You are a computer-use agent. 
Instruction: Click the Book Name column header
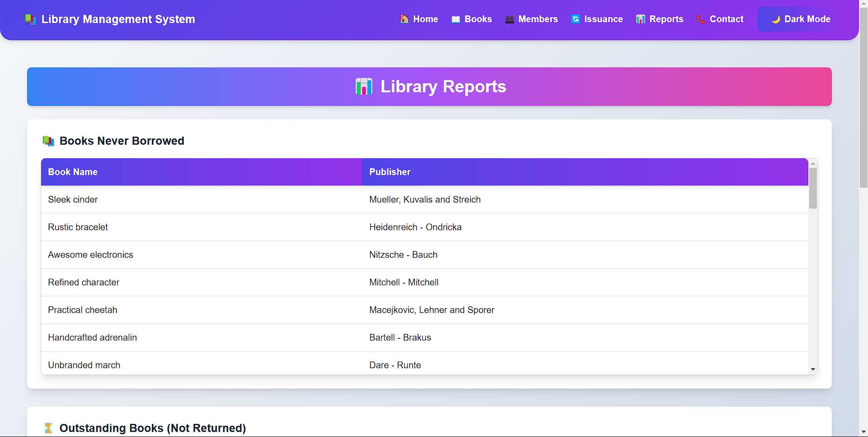202,172
